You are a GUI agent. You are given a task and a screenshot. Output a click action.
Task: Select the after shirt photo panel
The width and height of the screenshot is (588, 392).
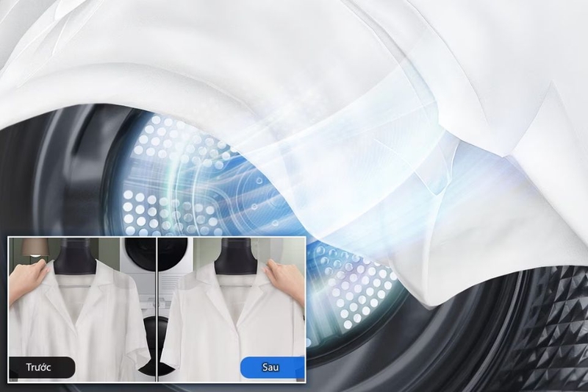232,310
